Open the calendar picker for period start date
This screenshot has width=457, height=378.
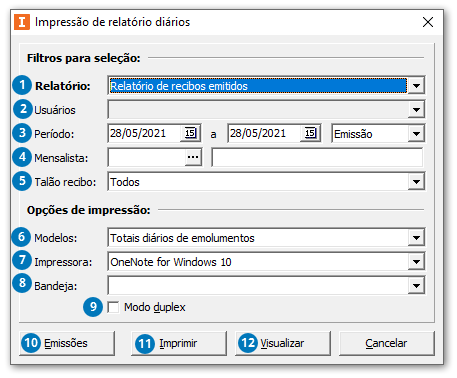coord(190,133)
